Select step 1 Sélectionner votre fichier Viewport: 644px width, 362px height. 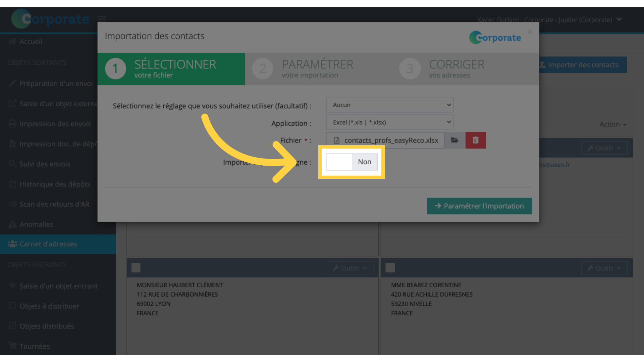tap(171, 69)
